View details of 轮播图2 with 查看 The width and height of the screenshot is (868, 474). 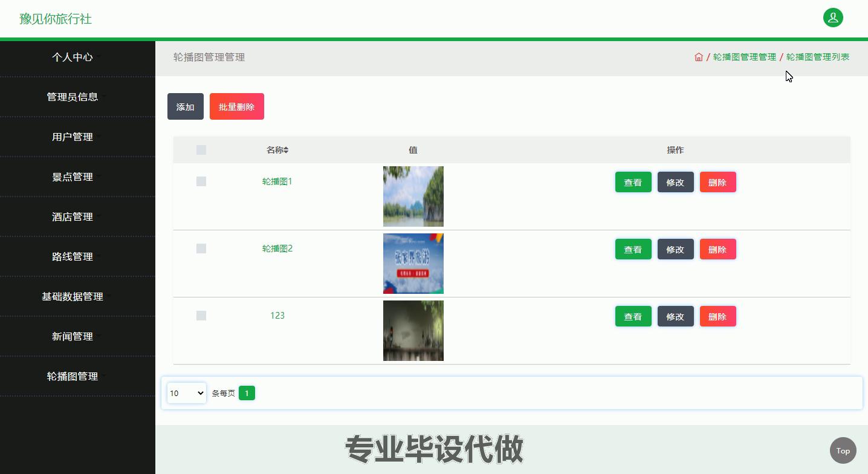click(x=633, y=249)
